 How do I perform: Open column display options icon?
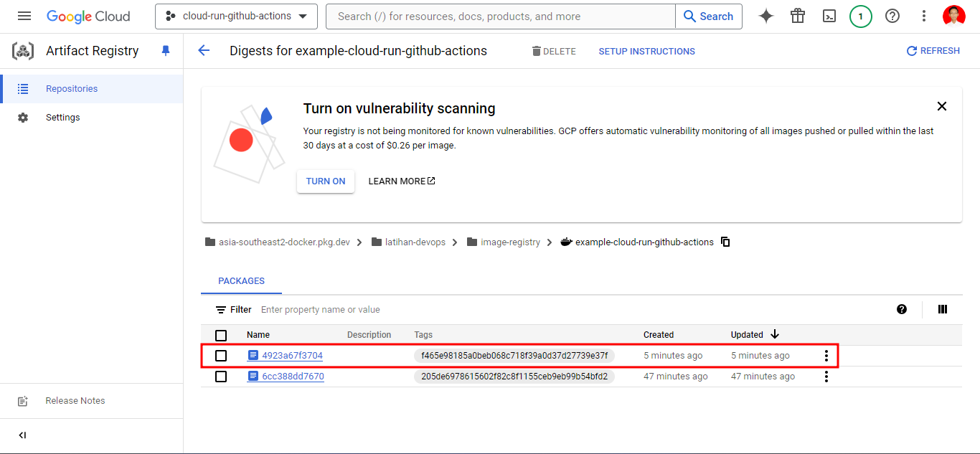[943, 309]
